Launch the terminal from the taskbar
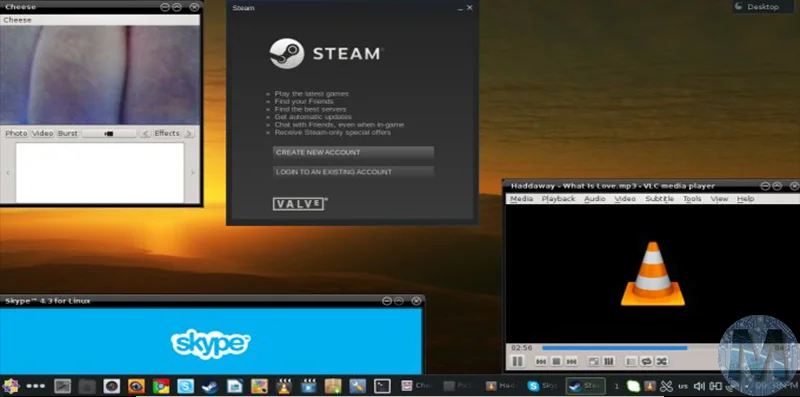 pos(382,386)
